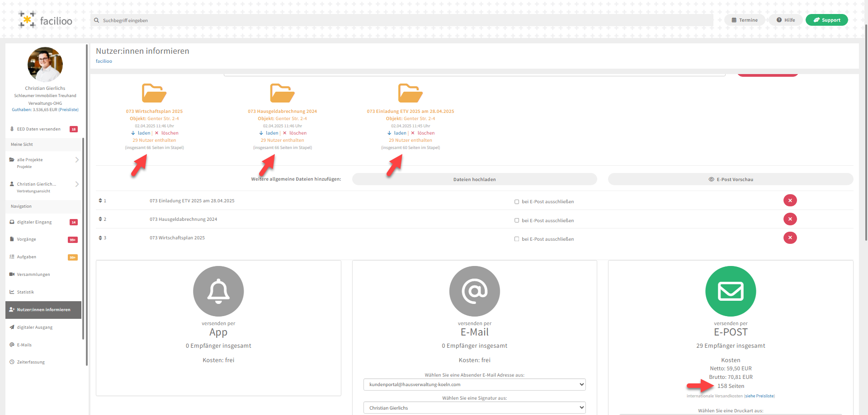This screenshot has width=868, height=415.
Task: Go to digitaler Eingang in the sidebar
Action: coord(34,222)
